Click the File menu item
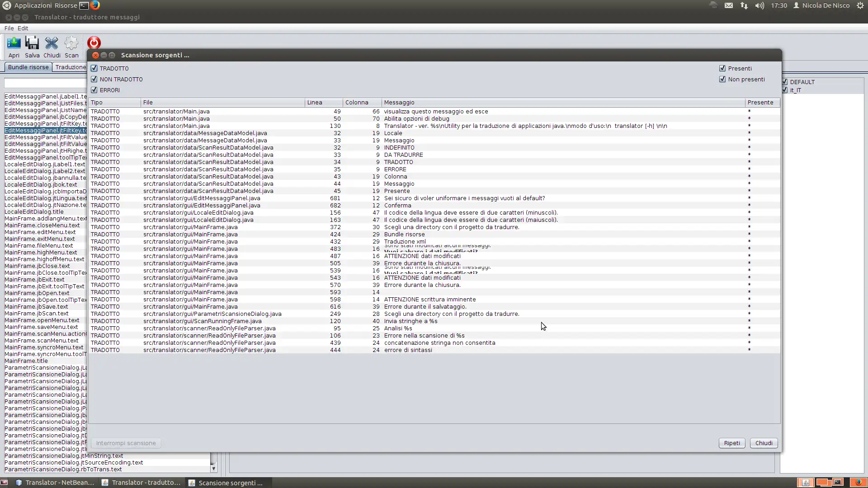 click(9, 28)
